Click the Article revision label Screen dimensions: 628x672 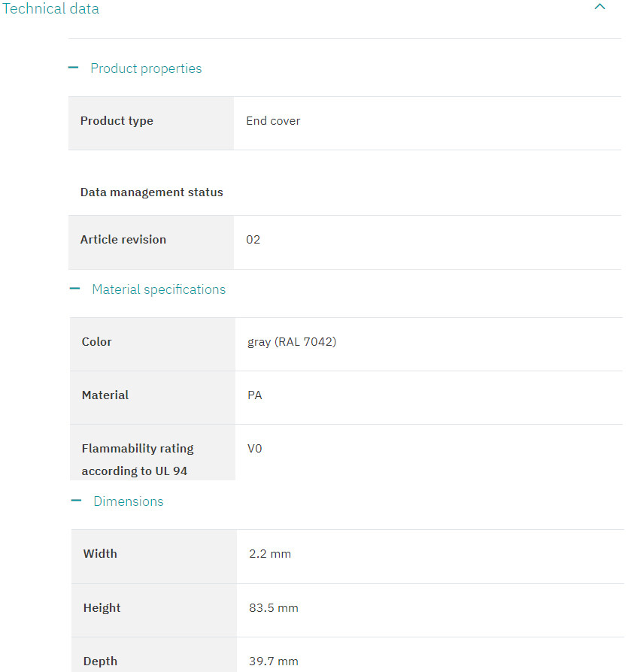click(123, 240)
